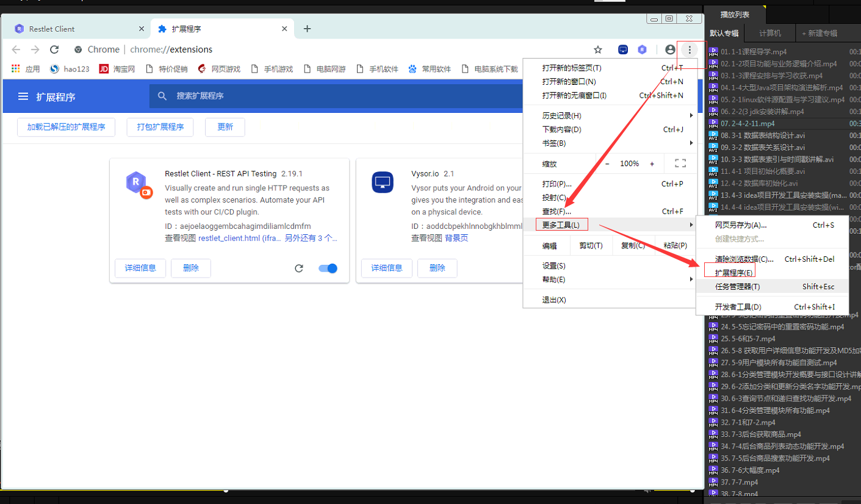The height and width of the screenshot is (504, 861).
Task: Select 打开新的无痕窗口(I) menu item
Action: [610, 95]
